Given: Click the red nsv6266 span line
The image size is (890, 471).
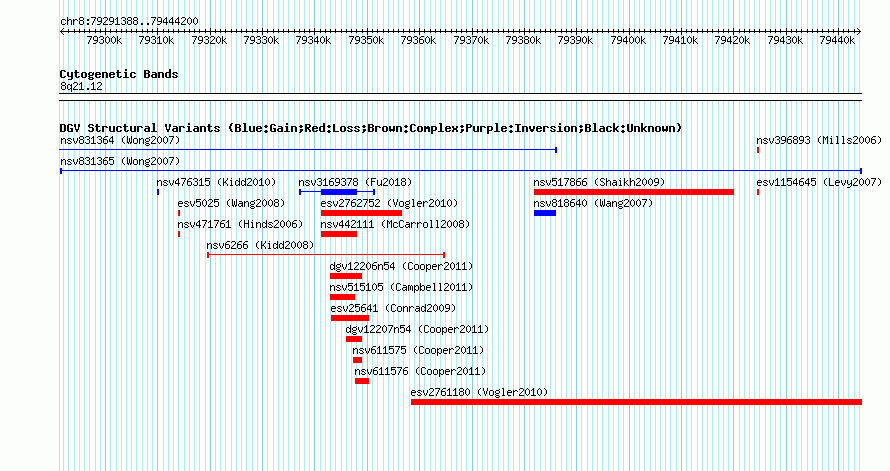Looking at the screenshot, I should point(326,255).
